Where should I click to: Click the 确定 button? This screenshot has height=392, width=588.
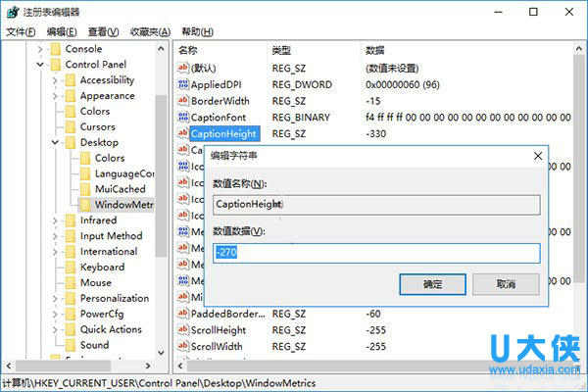432,283
